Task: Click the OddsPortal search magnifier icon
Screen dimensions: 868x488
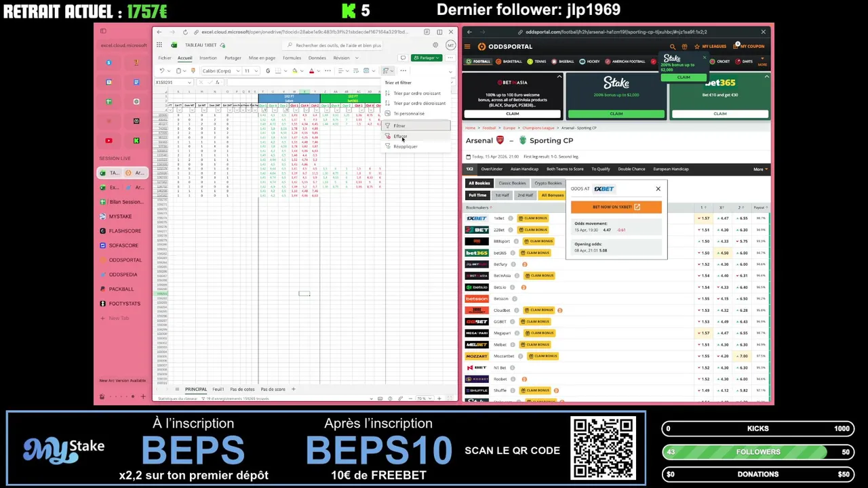Action: (x=673, y=47)
